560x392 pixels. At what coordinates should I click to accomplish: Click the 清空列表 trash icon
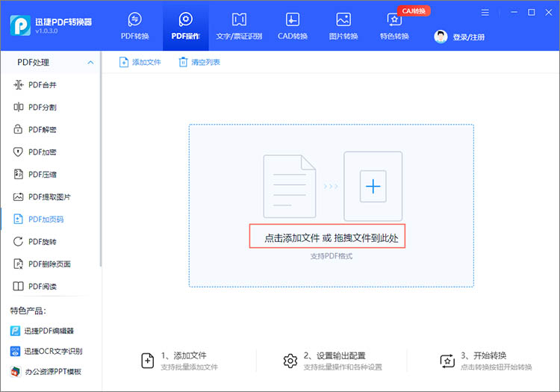pos(183,62)
